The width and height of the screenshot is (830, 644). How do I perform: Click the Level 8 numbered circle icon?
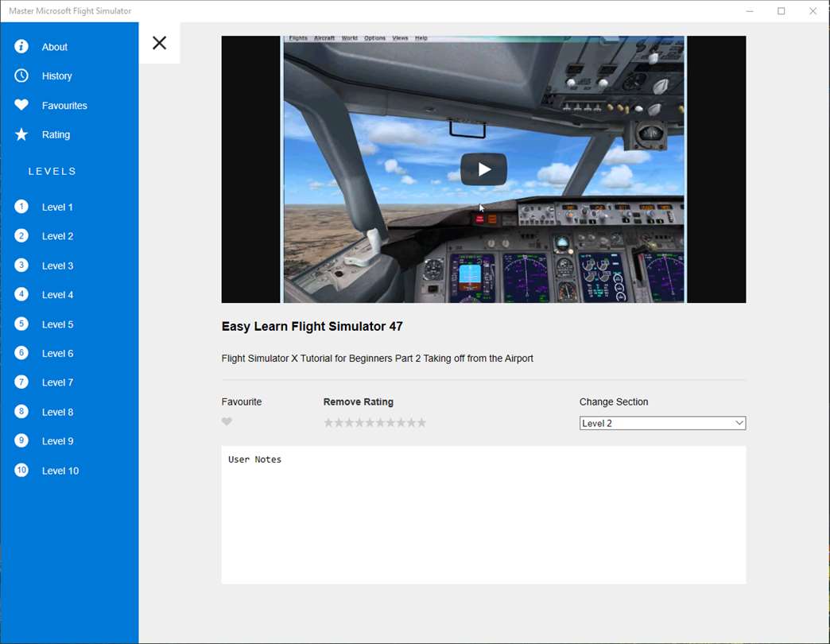(21, 412)
